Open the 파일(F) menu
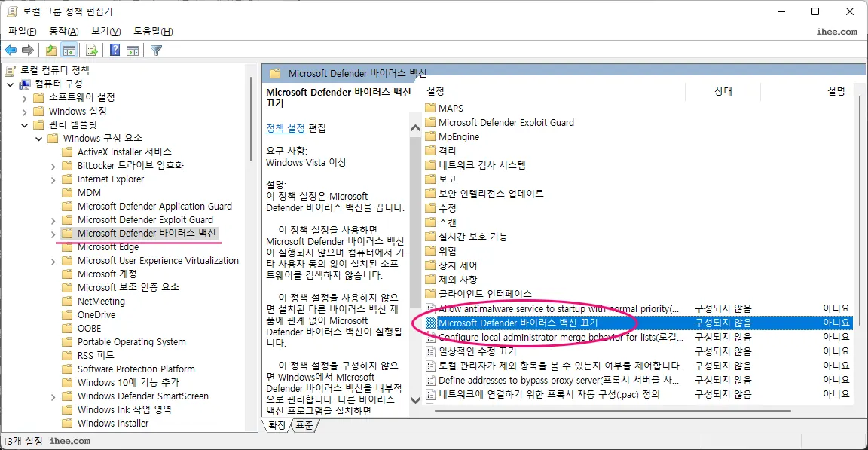The image size is (868, 450). (x=22, y=32)
